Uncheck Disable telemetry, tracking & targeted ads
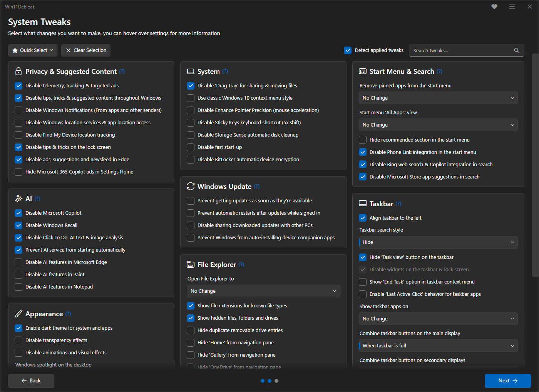Screen dimensions: 539x392 click(18, 86)
